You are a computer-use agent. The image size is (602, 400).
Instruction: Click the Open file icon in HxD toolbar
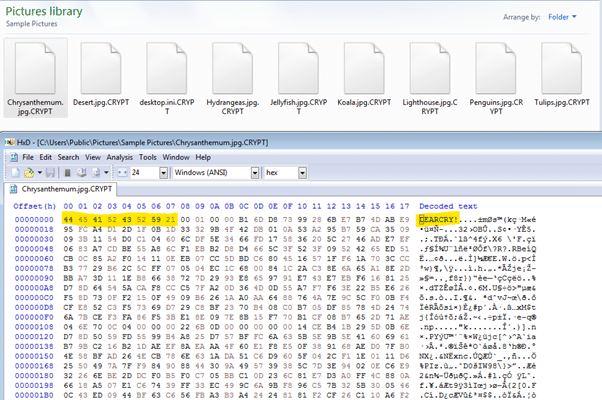point(27,173)
